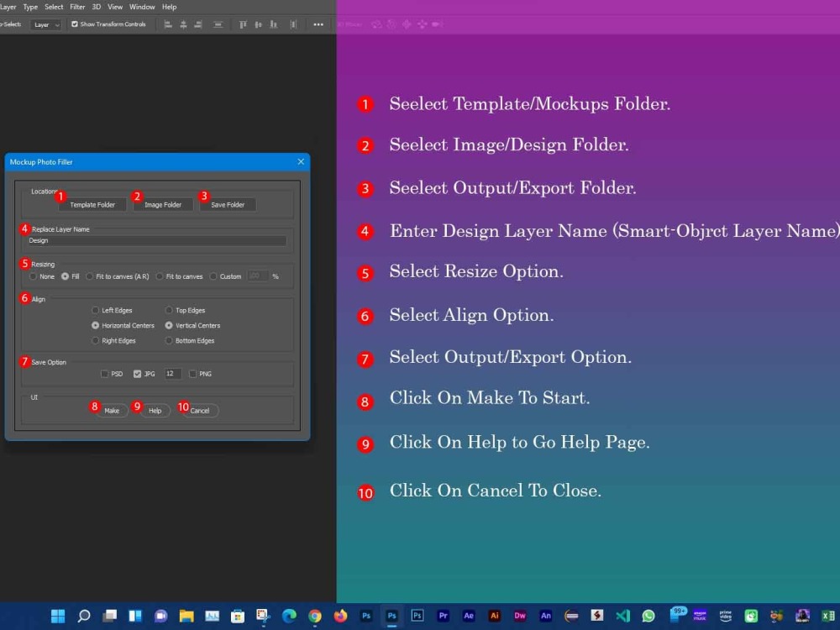
Task: Launch Microsoft Edge from the taskbar
Action: [x=289, y=616]
